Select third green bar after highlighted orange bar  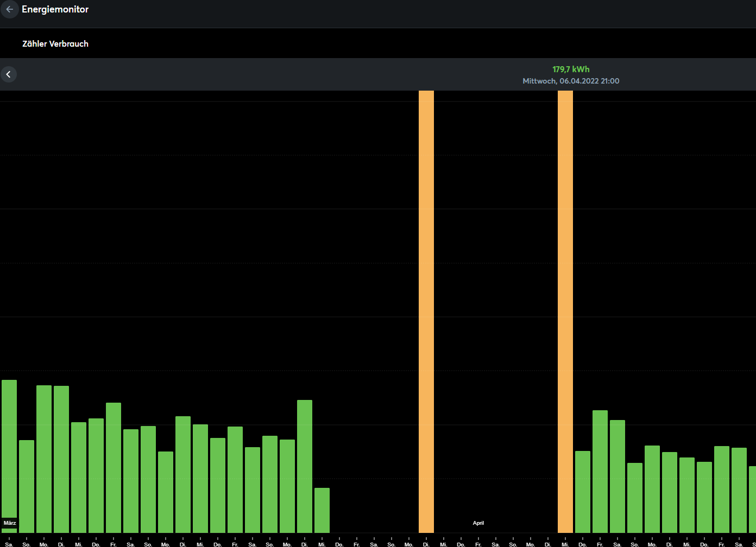[618, 476]
